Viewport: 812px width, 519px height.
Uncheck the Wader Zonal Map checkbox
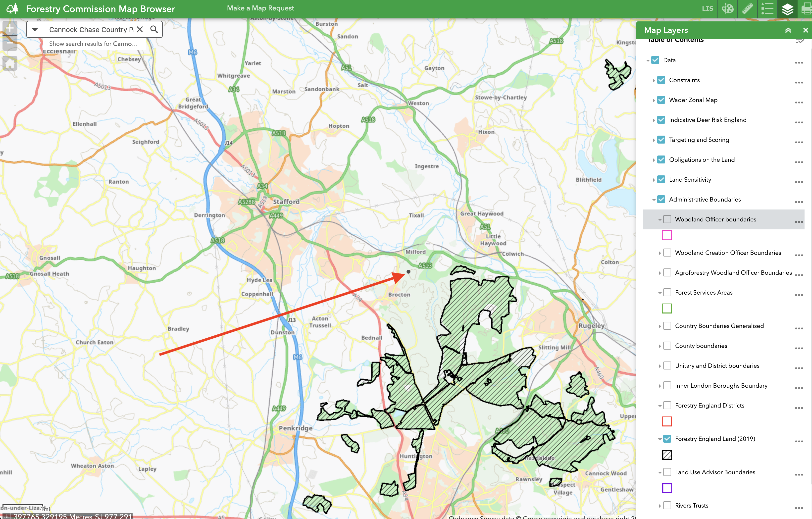661,100
